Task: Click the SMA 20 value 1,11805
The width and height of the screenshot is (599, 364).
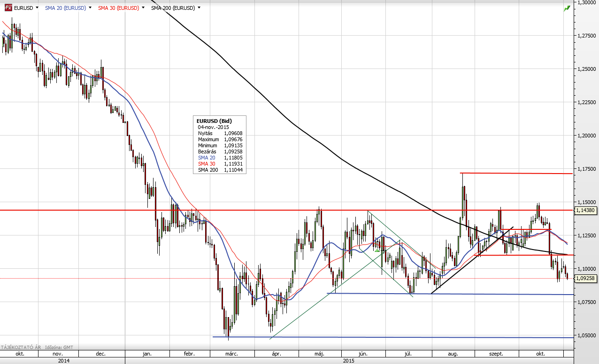Action: 233,158
